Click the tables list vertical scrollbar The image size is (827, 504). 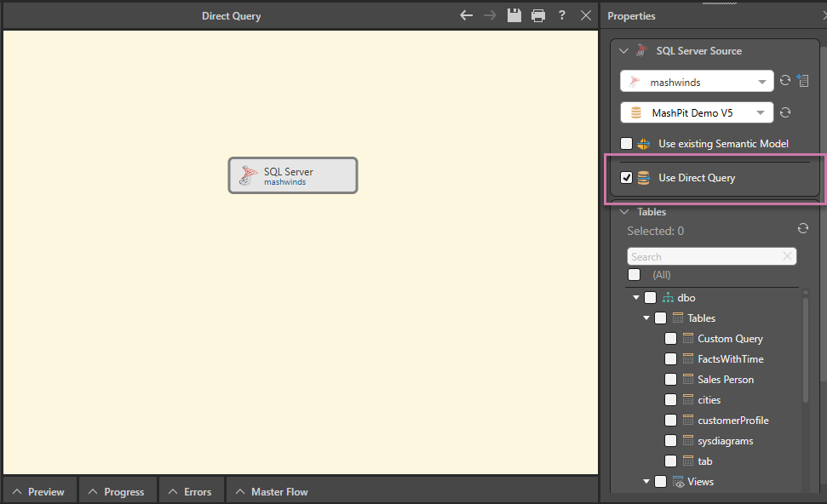point(806,349)
